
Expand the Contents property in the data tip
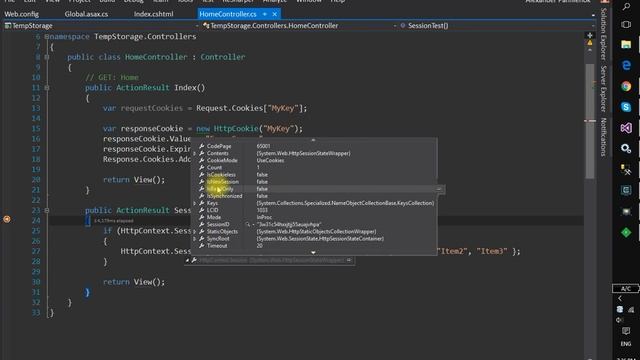pos(195,153)
